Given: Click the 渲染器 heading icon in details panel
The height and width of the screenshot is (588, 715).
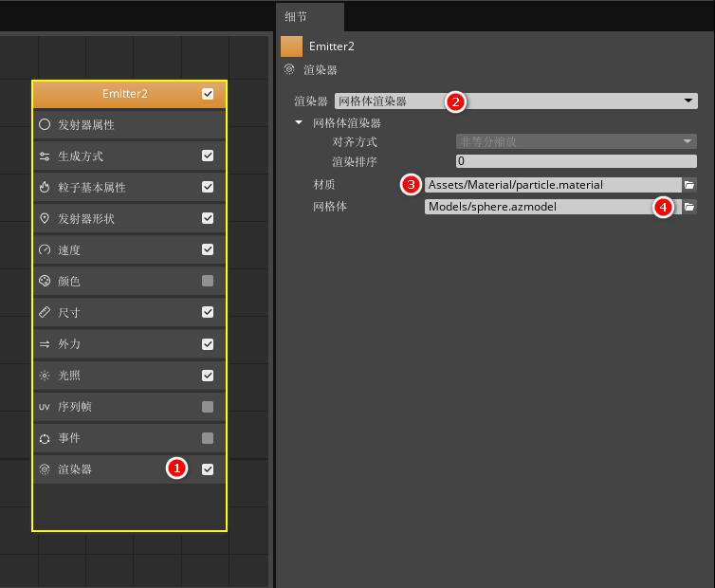Looking at the screenshot, I should click(289, 69).
